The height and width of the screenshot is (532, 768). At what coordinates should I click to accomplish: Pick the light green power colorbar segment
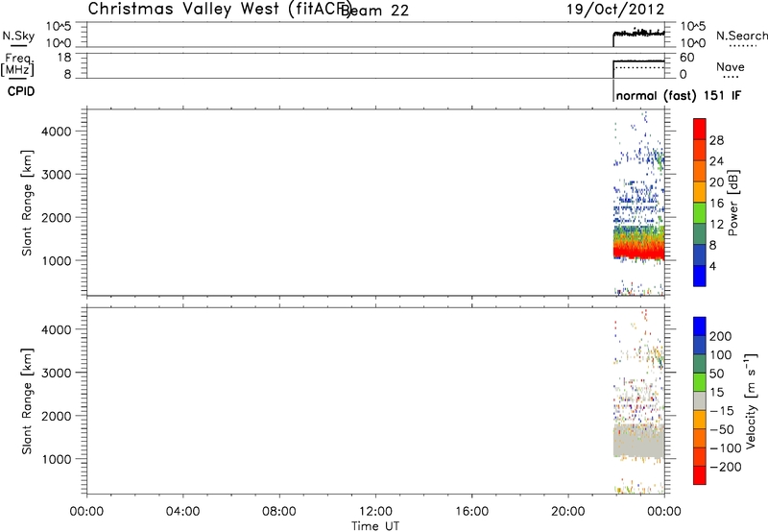coord(700,213)
